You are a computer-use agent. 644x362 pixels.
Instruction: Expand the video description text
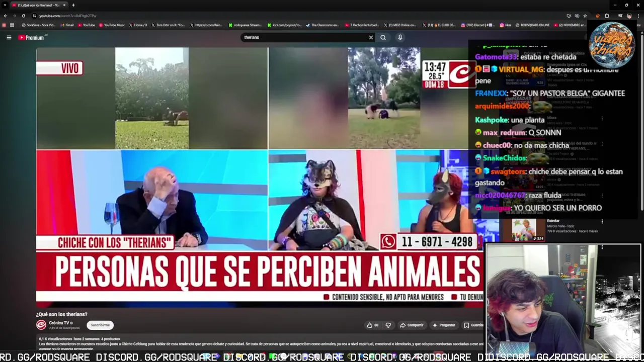261,344
